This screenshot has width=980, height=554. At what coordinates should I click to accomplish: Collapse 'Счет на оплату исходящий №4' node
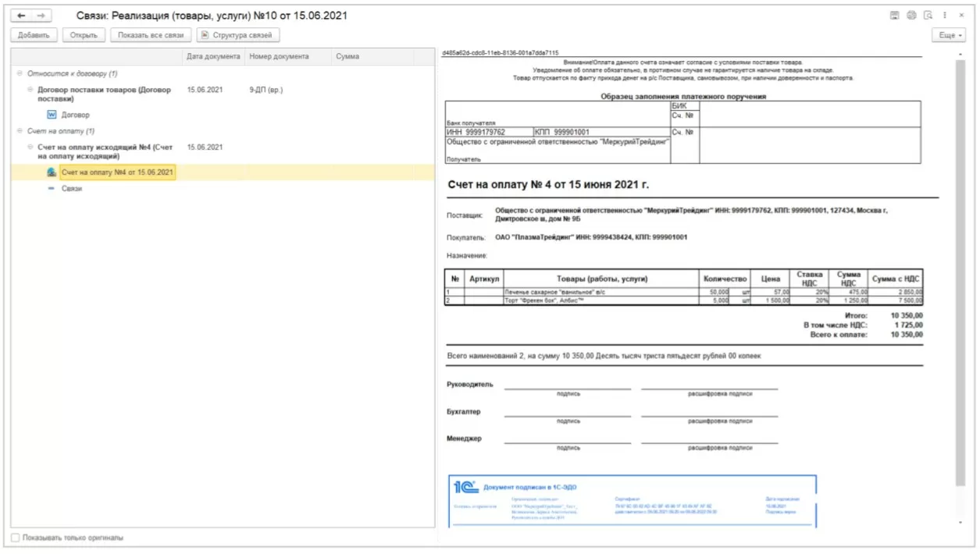tap(30, 147)
